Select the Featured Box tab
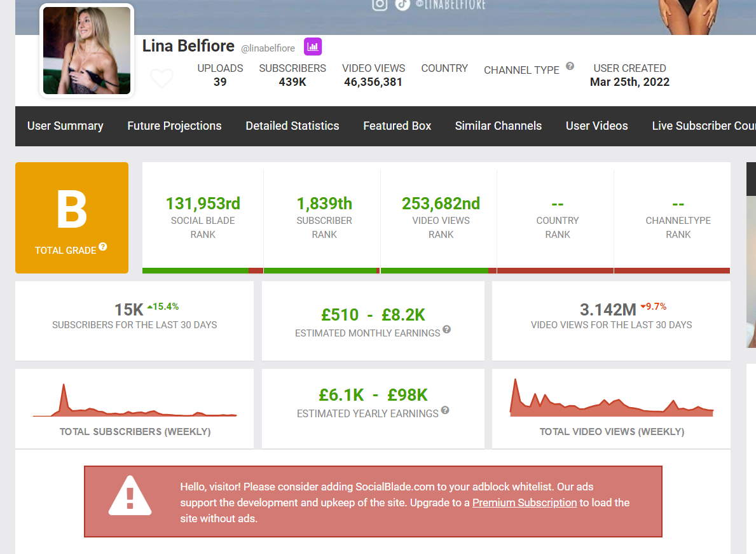 [x=397, y=126]
